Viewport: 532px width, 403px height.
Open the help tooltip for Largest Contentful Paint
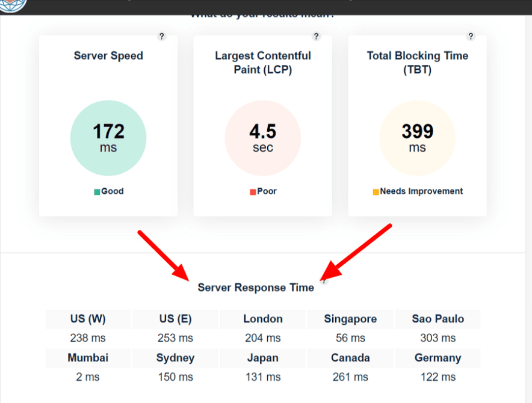pyautogui.click(x=316, y=37)
